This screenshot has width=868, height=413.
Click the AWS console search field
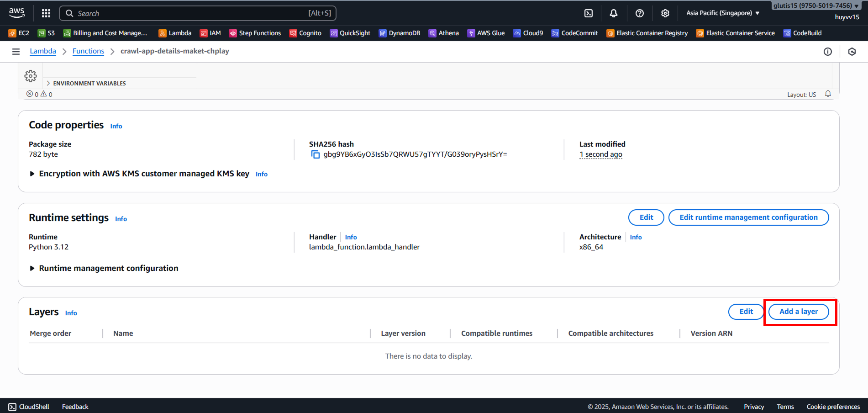tap(197, 13)
